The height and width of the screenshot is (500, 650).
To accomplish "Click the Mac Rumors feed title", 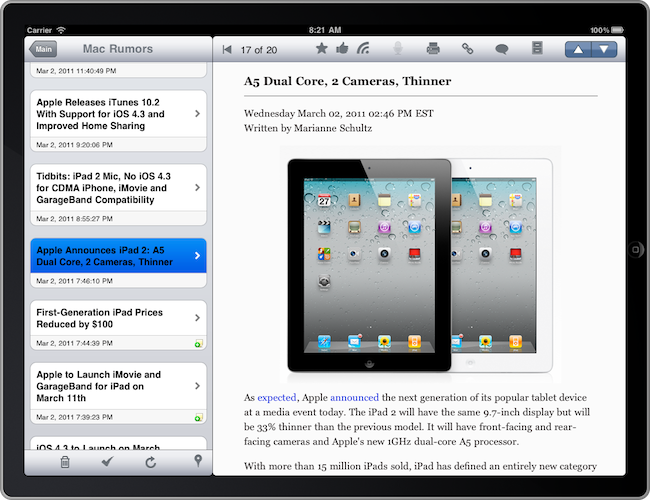I will click(118, 49).
